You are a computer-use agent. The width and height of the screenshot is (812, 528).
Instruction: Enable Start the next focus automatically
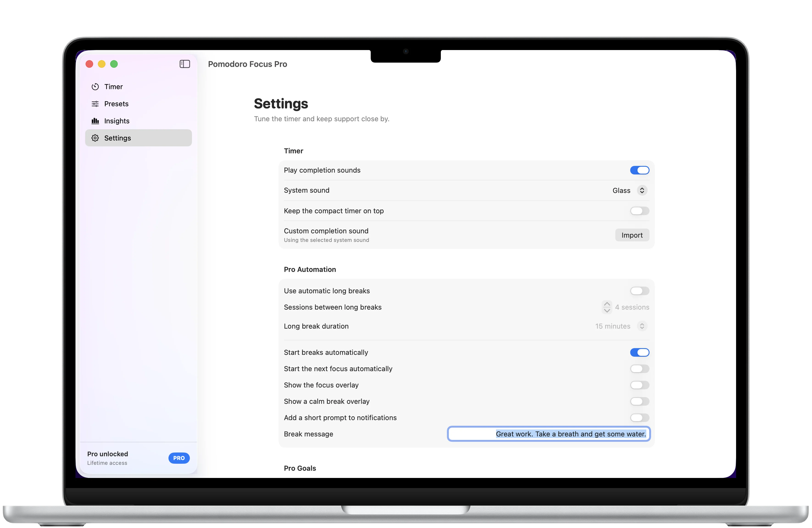pyautogui.click(x=639, y=368)
